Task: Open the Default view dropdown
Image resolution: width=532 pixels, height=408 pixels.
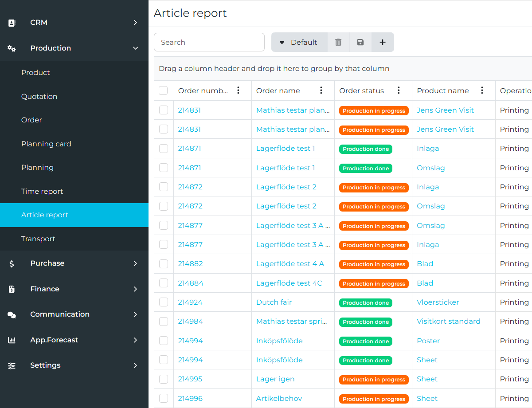Action: coord(299,42)
